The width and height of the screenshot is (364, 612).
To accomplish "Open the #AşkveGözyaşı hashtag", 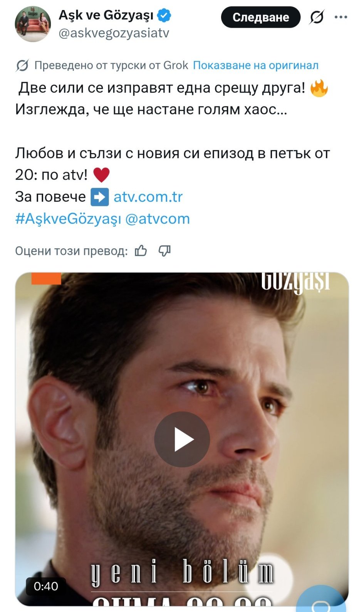I will point(68,219).
